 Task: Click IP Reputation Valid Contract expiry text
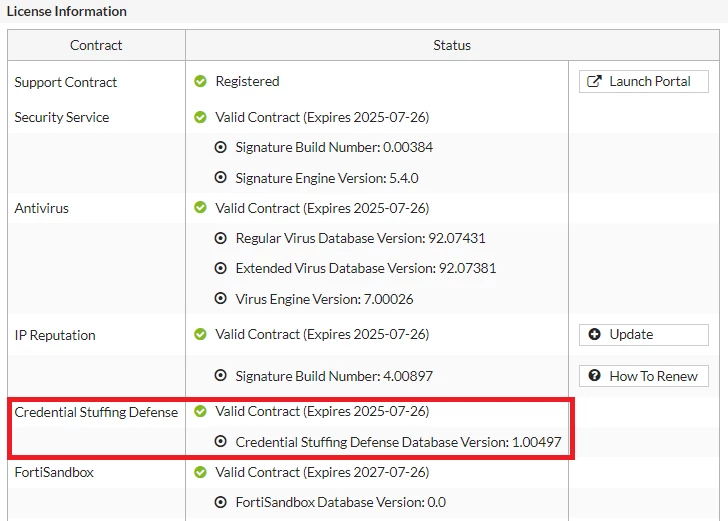tap(322, 334)
